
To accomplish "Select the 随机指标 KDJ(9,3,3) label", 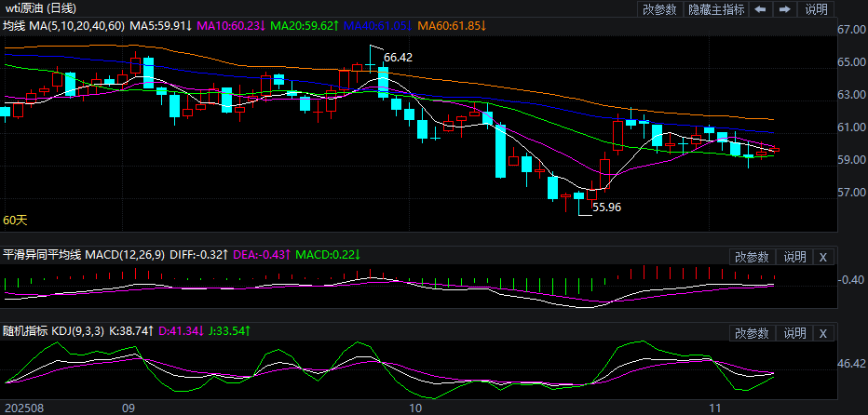I will pos(55,330).
